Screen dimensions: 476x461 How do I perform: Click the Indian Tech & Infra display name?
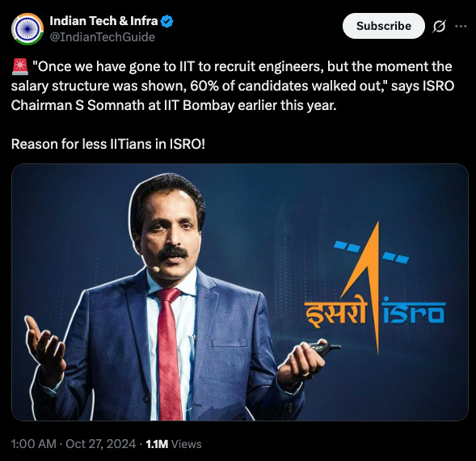tap(103, 21)
